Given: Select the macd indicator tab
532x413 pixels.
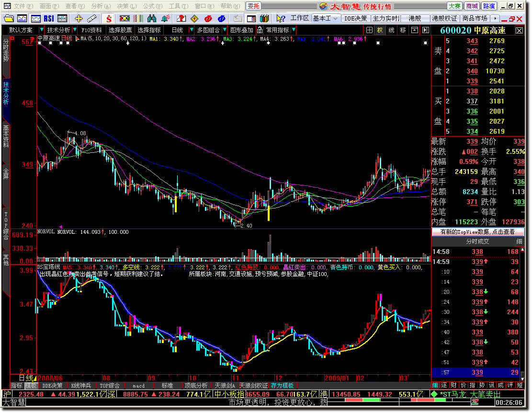Looking at the screenshot, I should point(138,386).
